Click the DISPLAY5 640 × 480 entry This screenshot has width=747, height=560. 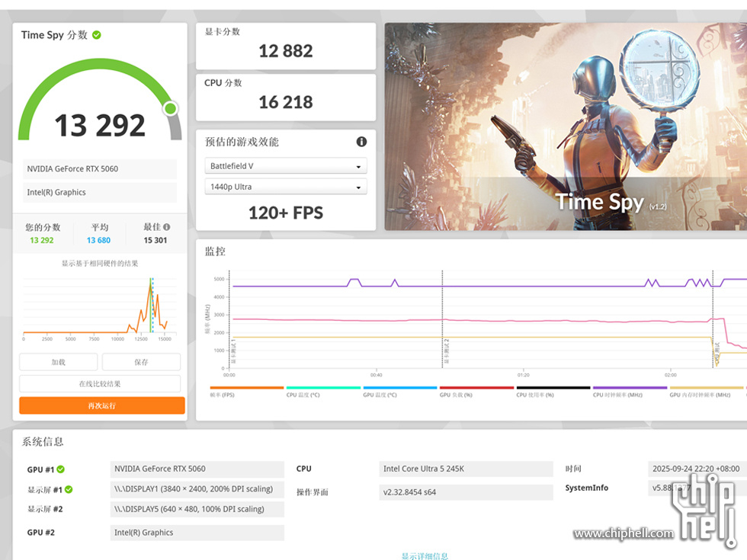tap(197, 509)
